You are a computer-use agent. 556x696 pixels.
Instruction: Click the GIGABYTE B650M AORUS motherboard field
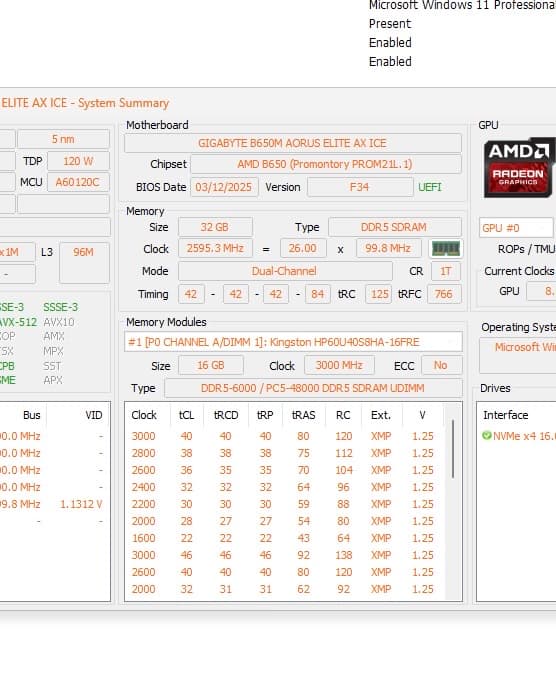tap(292, 143)
